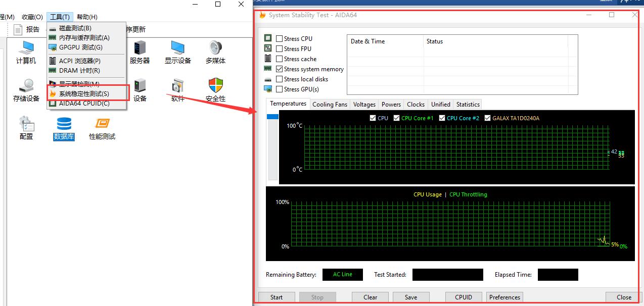The image size is (644, 306).
Task: Select 内存与缓存测试(A) menu entry
Action: click(86, 37)
